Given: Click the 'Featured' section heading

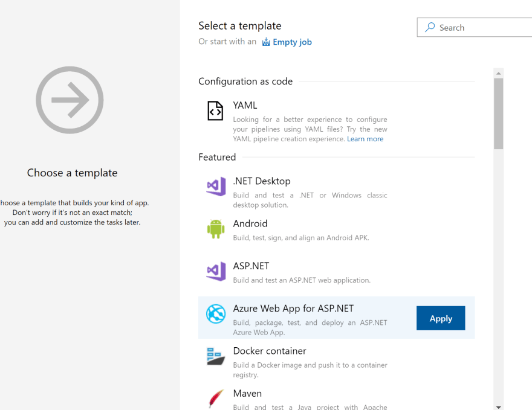Looking at the screenshot, I should point(217,157).
